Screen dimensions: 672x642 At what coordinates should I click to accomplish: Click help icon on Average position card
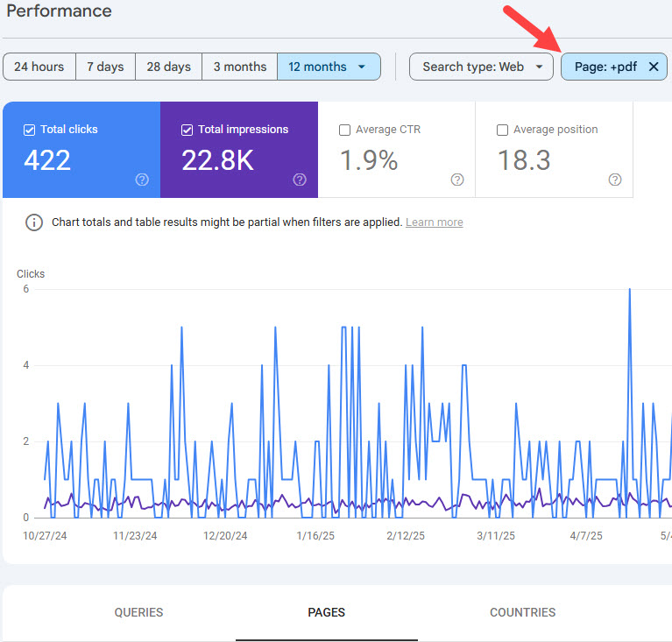pos(615,180)
